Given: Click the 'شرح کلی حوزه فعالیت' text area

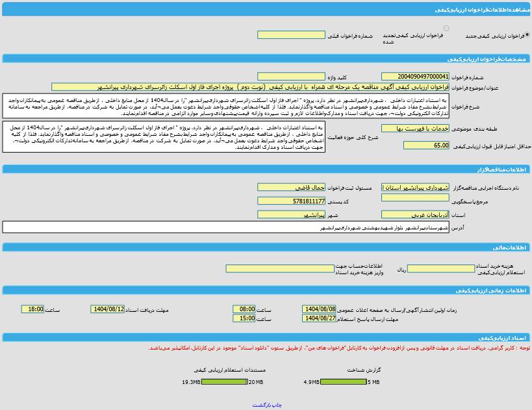Looking at the screenshot, I should click(164, 137).
